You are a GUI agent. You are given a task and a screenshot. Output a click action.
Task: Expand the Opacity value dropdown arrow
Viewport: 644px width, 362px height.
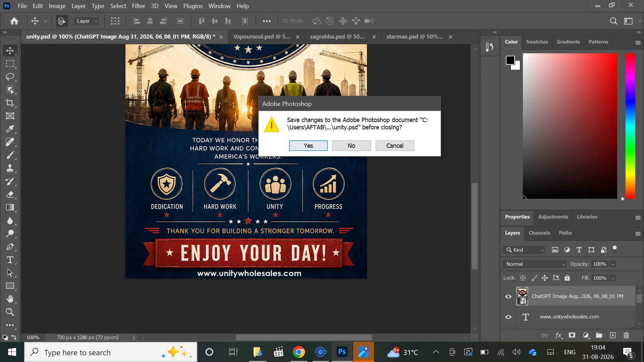coord(613,264)
